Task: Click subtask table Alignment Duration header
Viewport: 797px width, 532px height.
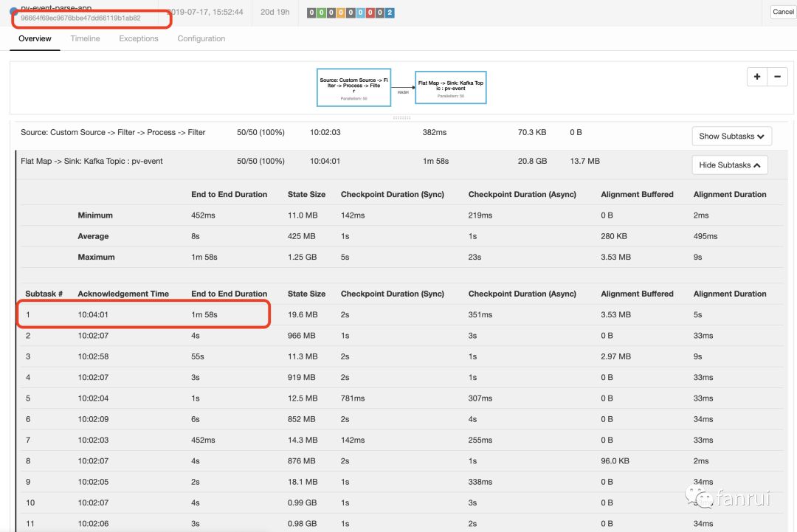Action: [x=729, y=294]
